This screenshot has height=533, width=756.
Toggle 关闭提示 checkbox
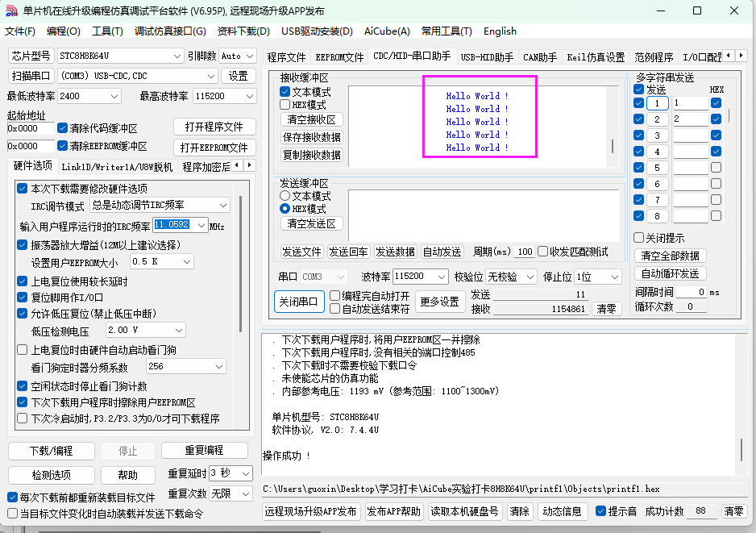click(639, 237)
